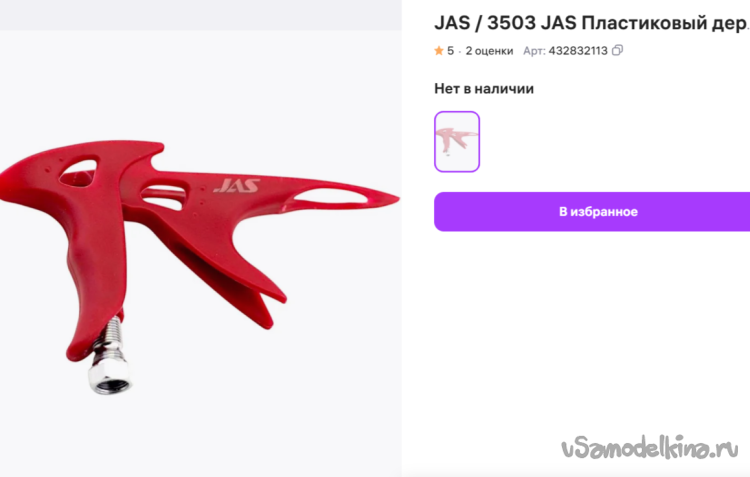Click the product title JAS / 3503 JAS
The image size is (750, 477).
coord(505,23)
